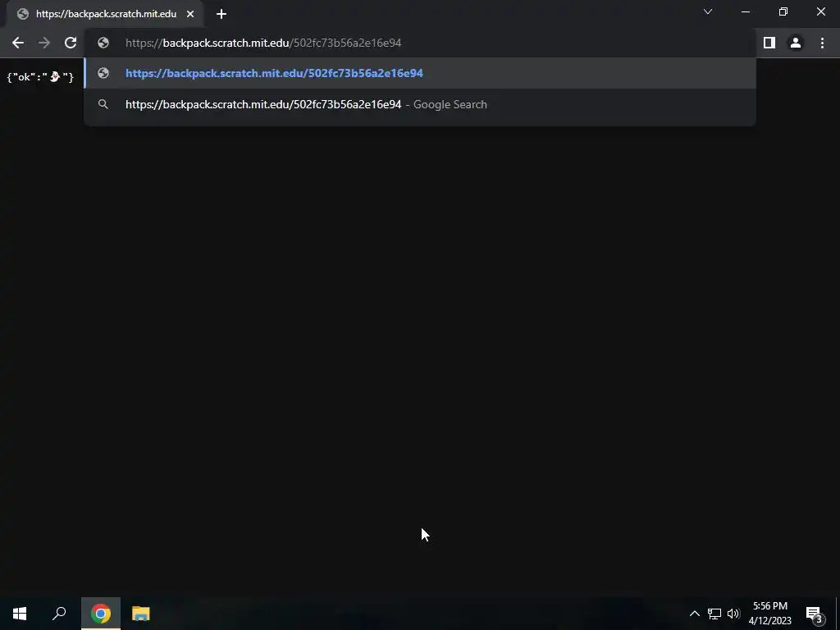Open File Explorer from the taskbar
The width and height of the screenshot is (840, 630).
point(141,614)
